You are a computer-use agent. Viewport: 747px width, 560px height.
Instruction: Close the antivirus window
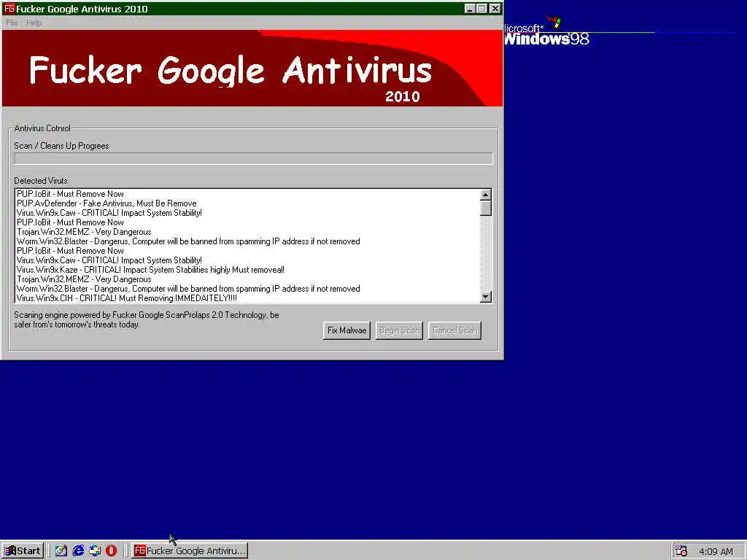click(x=495, y=9)
